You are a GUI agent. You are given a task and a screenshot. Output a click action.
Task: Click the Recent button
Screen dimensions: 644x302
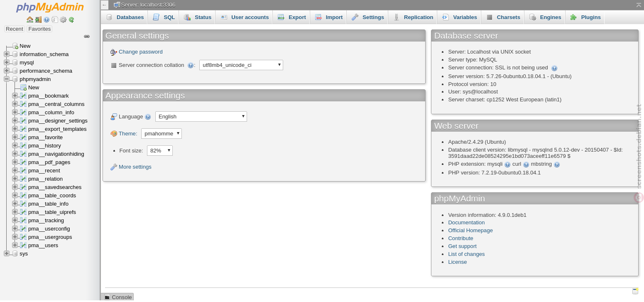pos(15,29)
